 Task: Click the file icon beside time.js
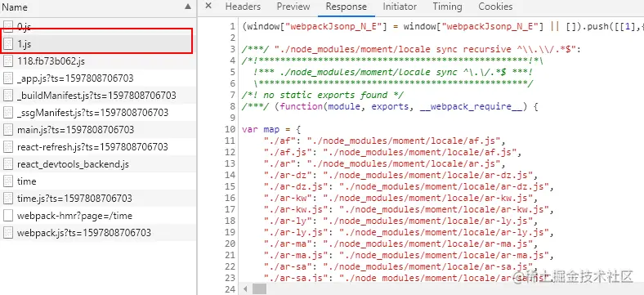point(8,199)
